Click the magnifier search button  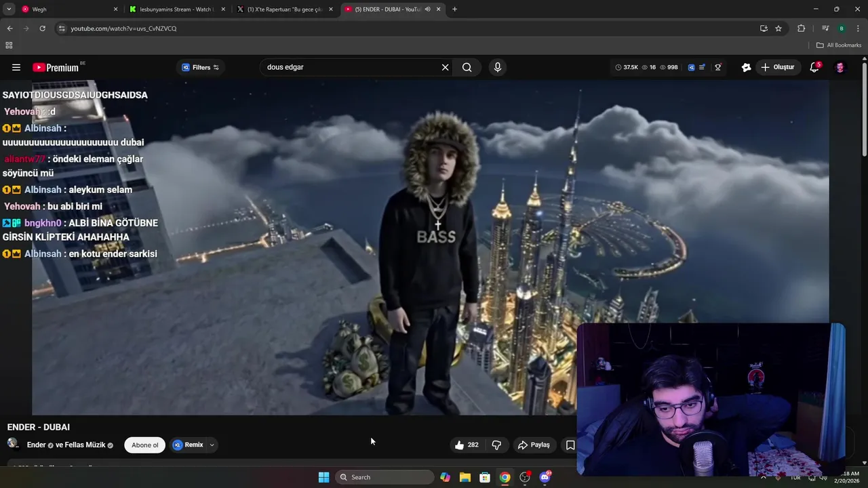(x=467, y=67)
